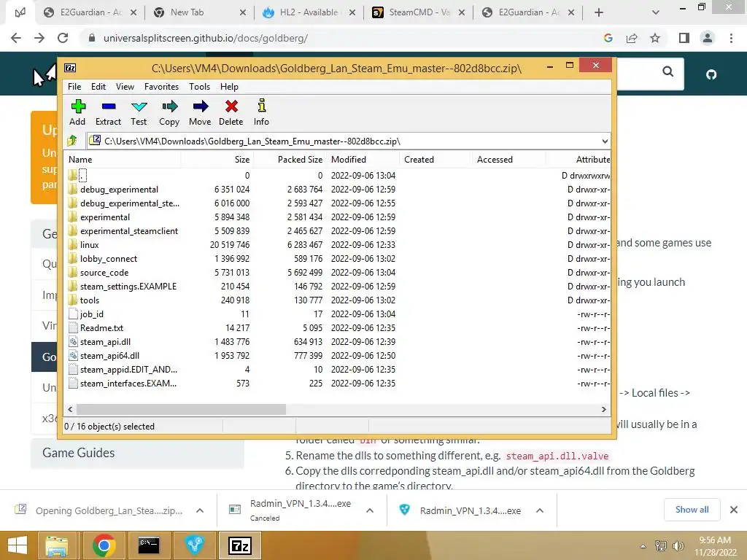Reload the Chrome page
Viewport: 747px width, 560px height.
63,38
